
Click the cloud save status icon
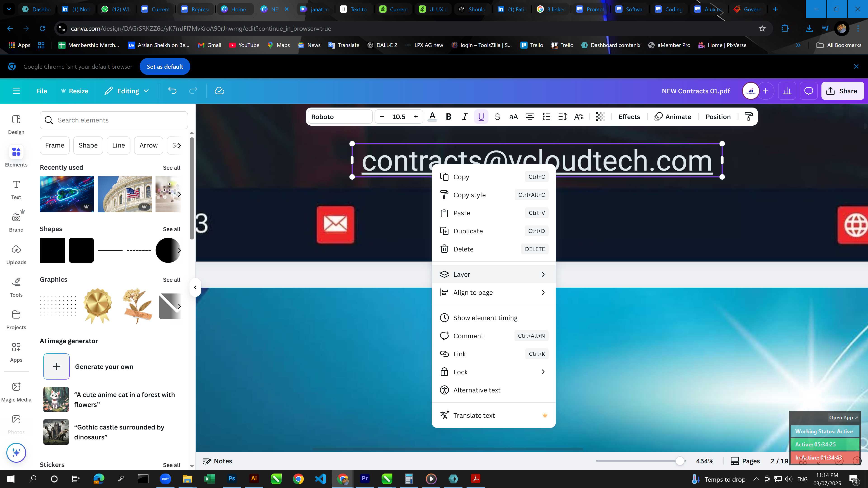[219, 91]
